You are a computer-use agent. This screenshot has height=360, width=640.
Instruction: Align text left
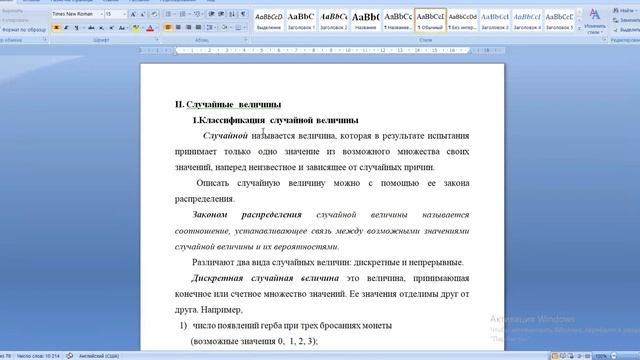[168, 27]
